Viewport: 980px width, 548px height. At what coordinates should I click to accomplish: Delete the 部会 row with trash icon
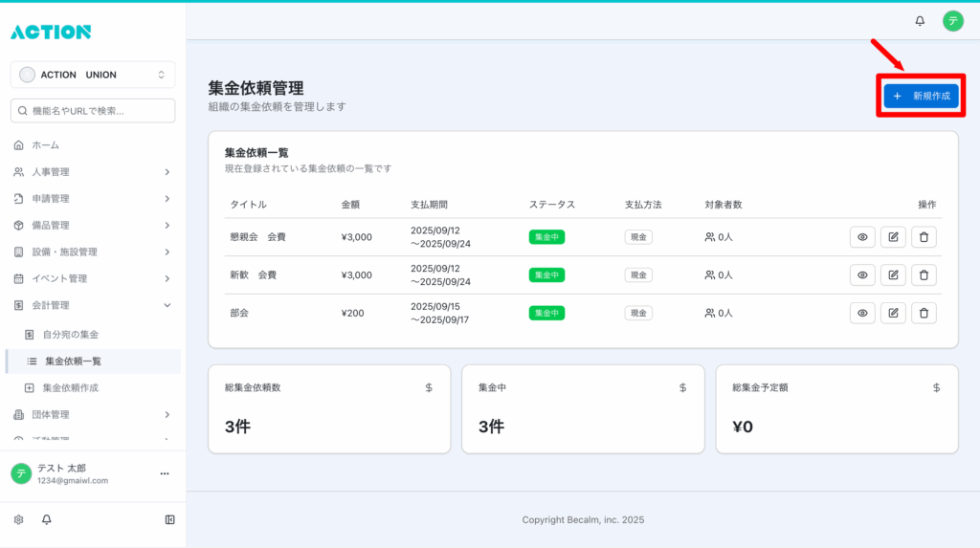click(924, 313)
